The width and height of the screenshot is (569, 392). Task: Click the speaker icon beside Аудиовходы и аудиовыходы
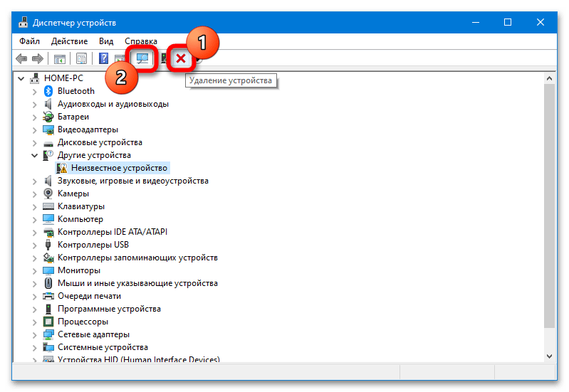[x=48, y=104]
